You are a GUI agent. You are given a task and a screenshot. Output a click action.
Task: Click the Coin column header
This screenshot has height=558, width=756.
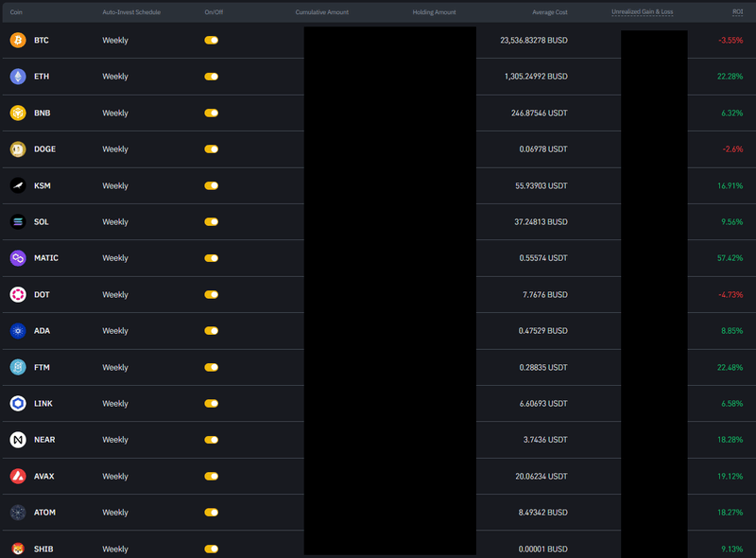coord(16,12)
